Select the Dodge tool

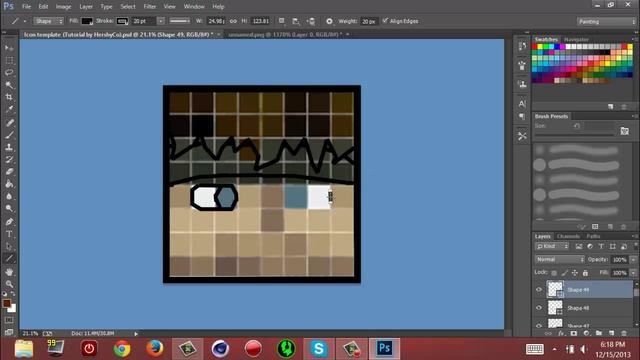coord(9,209)
